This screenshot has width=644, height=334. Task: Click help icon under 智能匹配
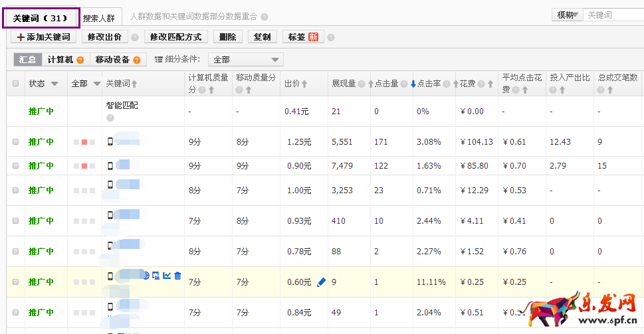pos(110,118)
